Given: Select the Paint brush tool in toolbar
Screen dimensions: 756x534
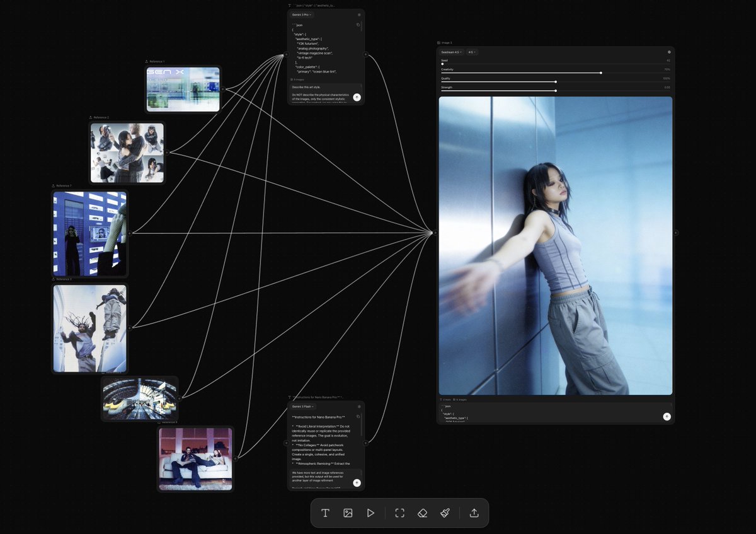Looking at the screenshot, I should pyautogui.click(x=445, y=513).
